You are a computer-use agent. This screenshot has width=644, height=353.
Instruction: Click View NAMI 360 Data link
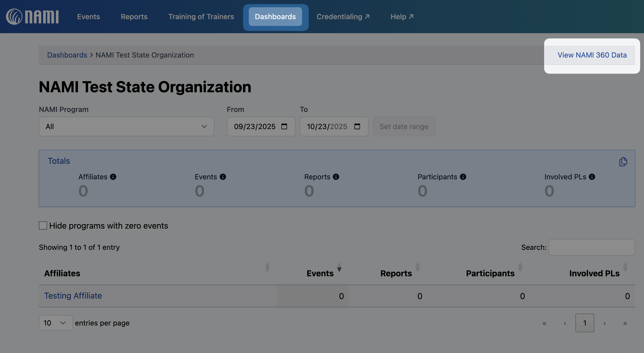(x=592, y=55)
